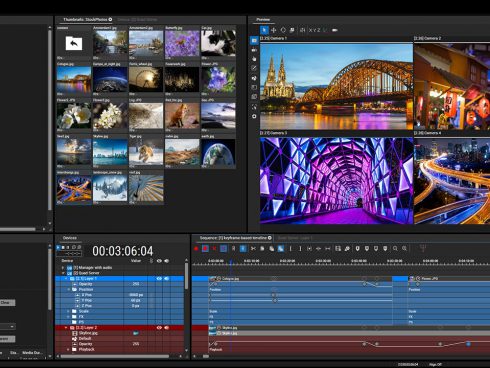490x368 pixels.
Task: Collapse the Quad Server device
Action: (63, 273)
